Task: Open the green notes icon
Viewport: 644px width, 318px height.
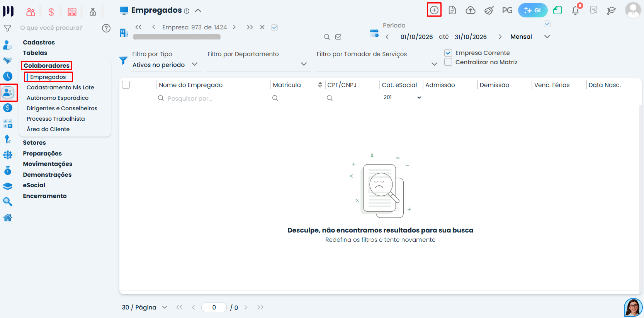Action: point(557,10)
